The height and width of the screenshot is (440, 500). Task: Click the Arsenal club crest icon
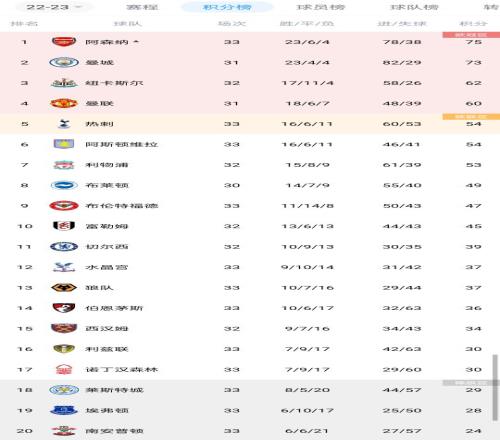[64, 42]
